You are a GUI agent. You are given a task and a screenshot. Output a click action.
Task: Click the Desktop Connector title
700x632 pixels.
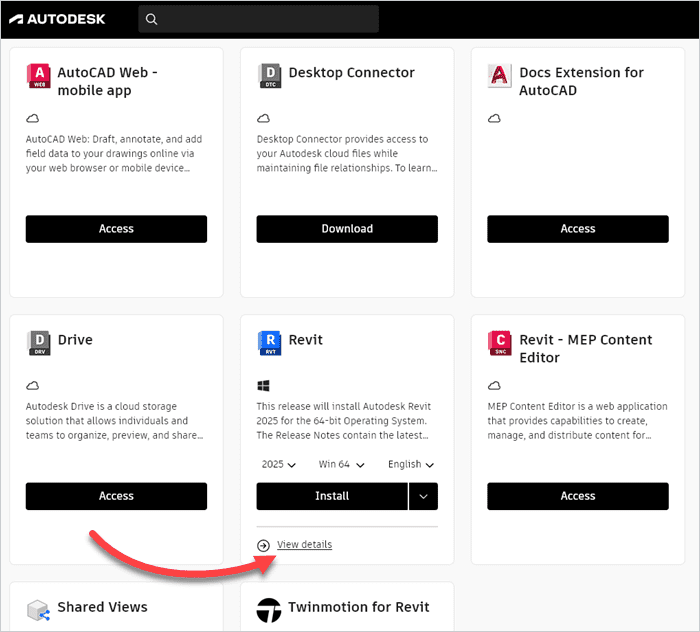pos(351,72)
